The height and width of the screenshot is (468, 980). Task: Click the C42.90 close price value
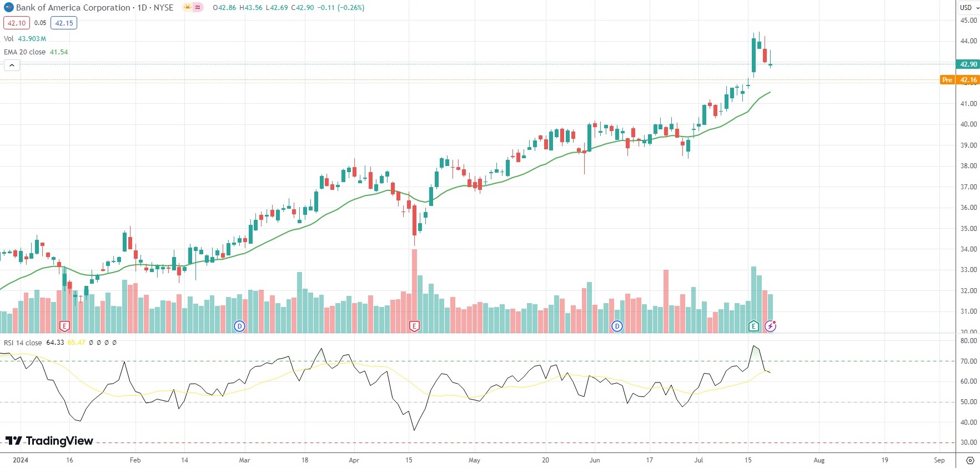coord(302,8)
